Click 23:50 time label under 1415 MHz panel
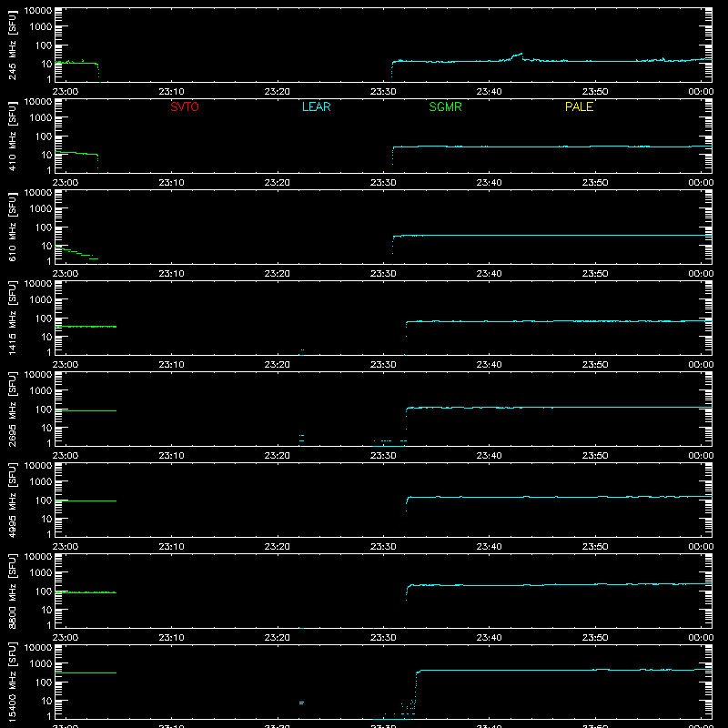Viewport: 728px width, 728px height. point(595,365)
